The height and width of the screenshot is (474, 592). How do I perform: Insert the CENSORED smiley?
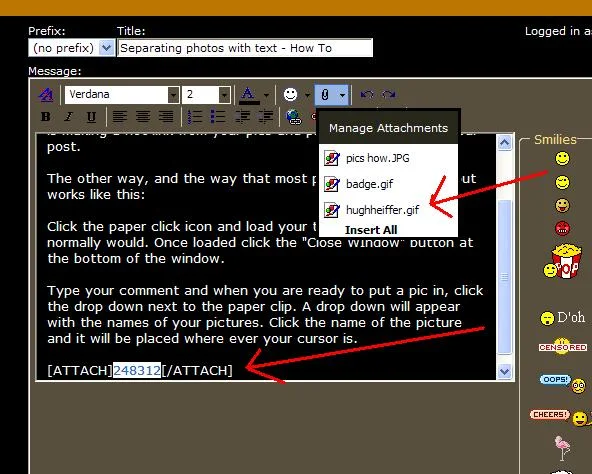click(x=563, y=346)
